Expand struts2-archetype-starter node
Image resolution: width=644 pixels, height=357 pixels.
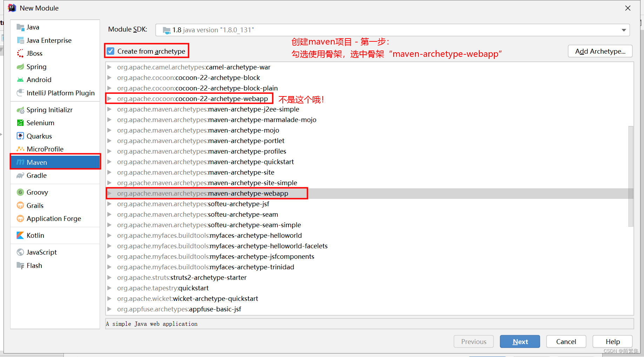click(109, 277)
